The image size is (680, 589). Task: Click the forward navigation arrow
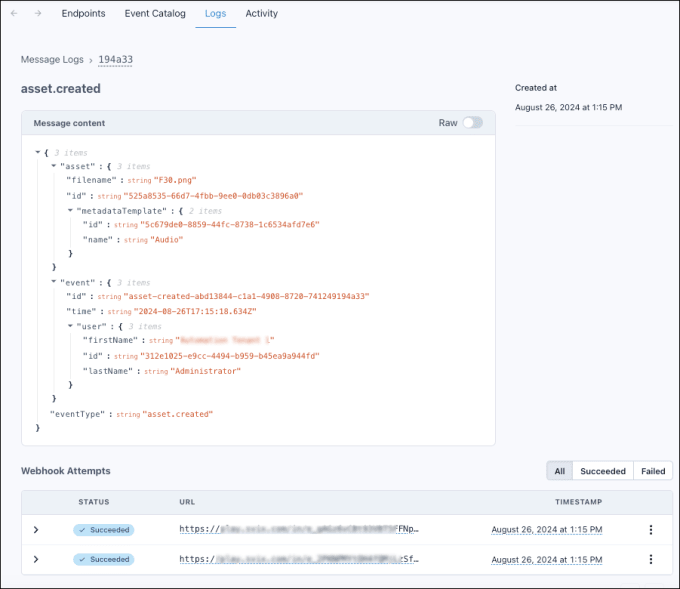(x=38, y=14)
